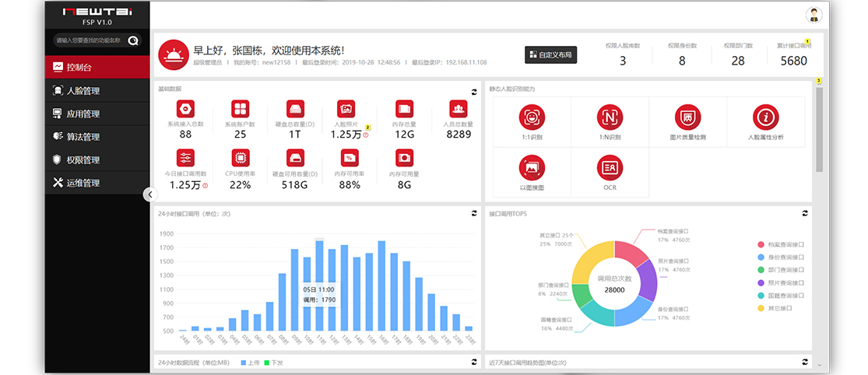Open the user avatar at top right
The image size is (868, 375).
pos(814,15)
